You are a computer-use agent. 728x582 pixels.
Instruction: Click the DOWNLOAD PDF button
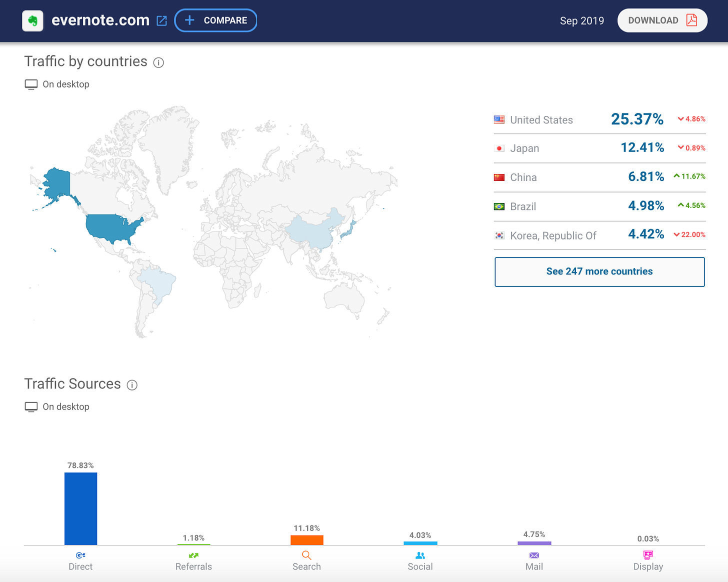pyautogui.click(x=662, y=20)
